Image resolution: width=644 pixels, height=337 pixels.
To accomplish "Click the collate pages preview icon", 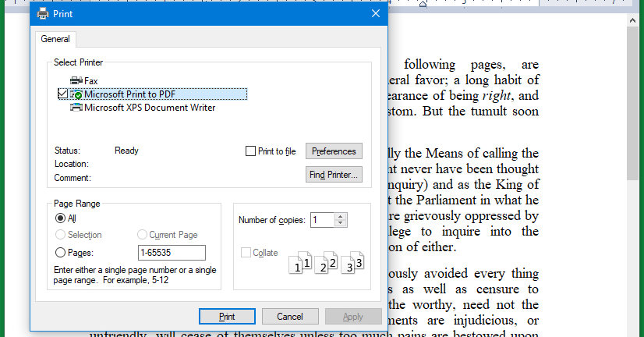I will pos(327,262).
